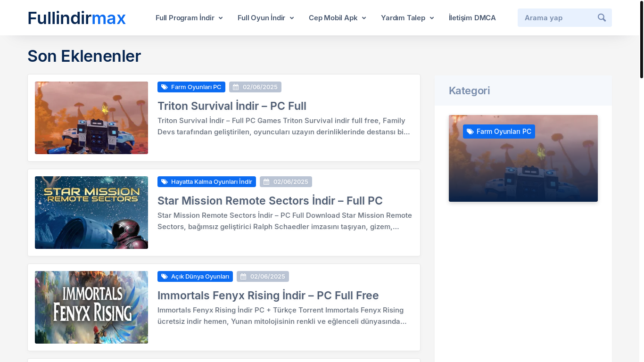Open sidebar Kategori featured image
This screenshot has height=362, width=644.
(523, 158)
